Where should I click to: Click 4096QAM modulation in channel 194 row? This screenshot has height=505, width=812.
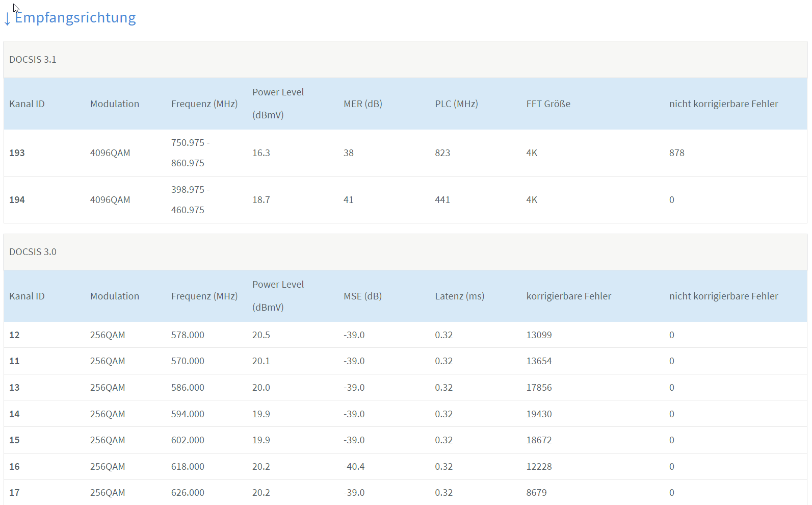coord(110,200)
